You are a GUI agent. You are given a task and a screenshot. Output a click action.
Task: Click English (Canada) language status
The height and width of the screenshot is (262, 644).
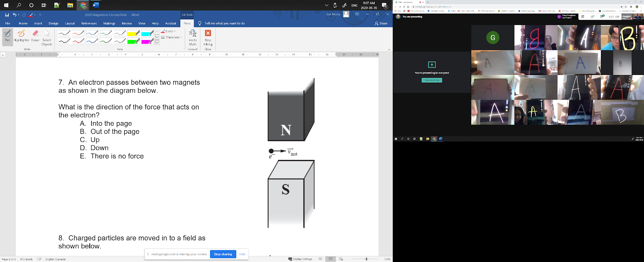tap(56, 259)
